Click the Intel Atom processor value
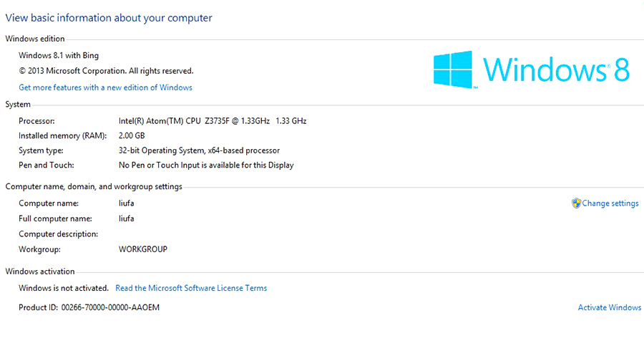Image resolution: width=644 pixels, height=341 pixels. 213,121
